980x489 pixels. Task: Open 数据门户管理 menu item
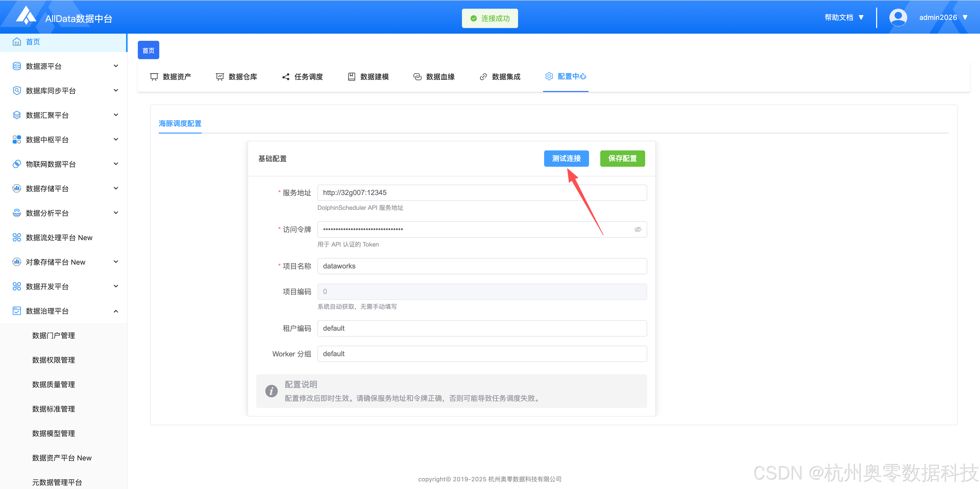[54, 336]
